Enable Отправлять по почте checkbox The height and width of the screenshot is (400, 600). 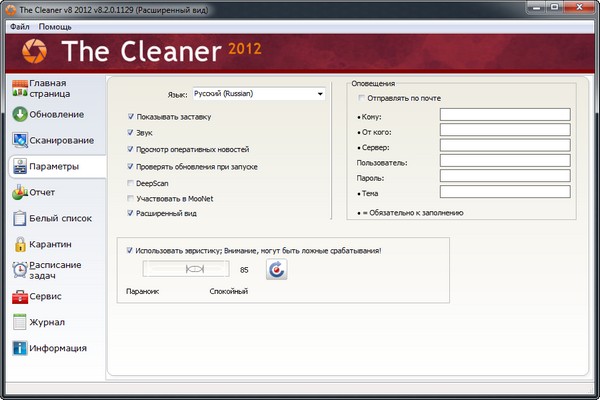coord(362,98)
